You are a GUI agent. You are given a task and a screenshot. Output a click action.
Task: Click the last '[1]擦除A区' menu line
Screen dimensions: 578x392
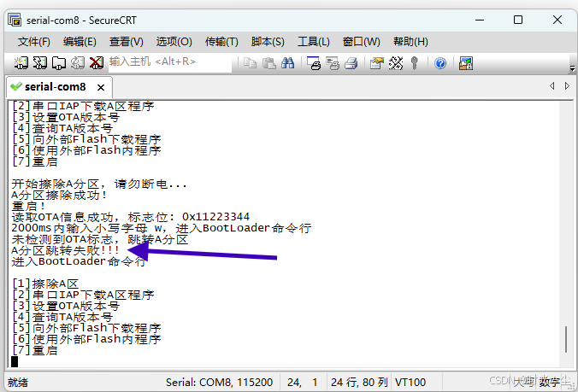[x=45, y=284]
